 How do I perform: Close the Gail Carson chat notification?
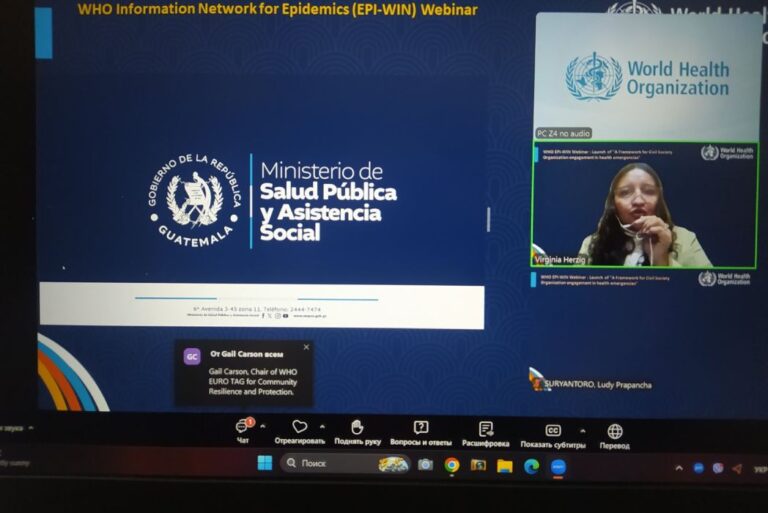click(306, 347)
